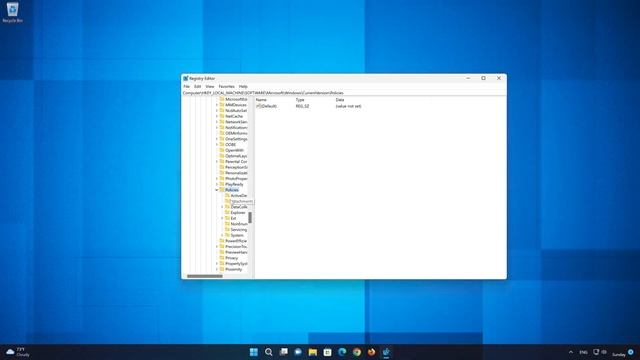Open the Recycle Bin desktop icon

[12, 12]
